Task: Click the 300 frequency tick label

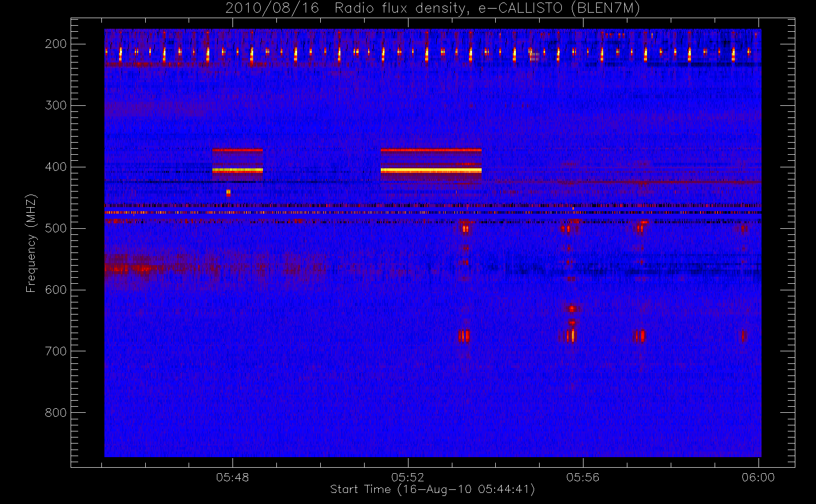Action: coord(55,105)
